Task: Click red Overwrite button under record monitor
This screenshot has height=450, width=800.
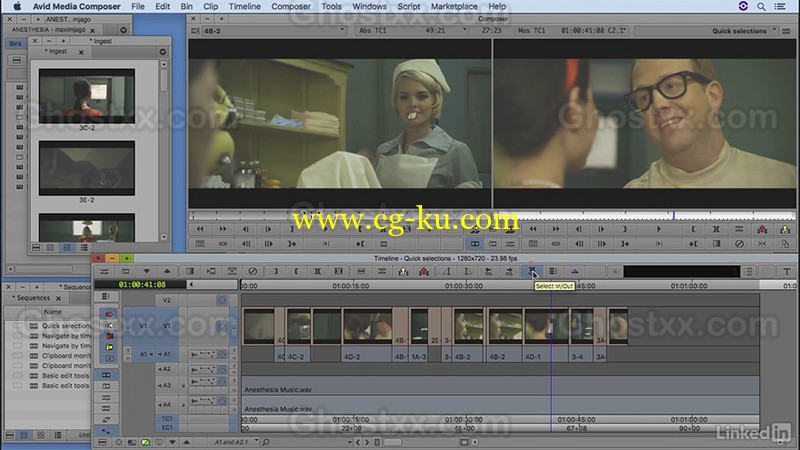Action: [762, 229]
